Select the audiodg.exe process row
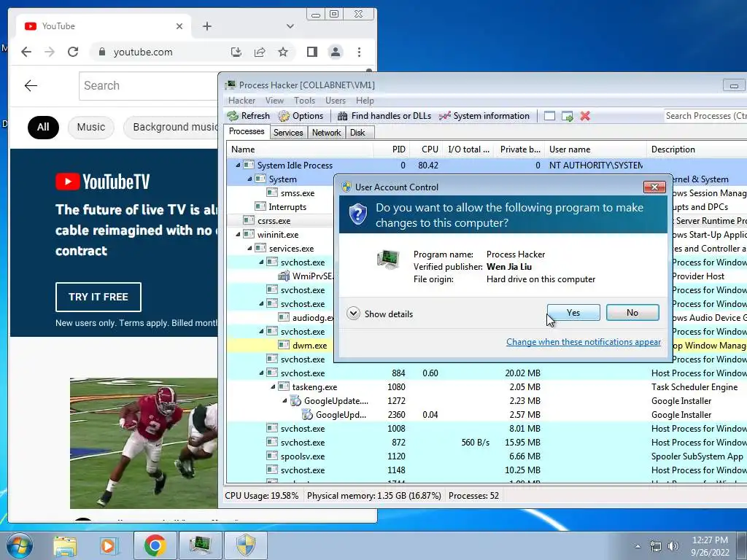Viewport: 747px width, 560px height. 312,318
